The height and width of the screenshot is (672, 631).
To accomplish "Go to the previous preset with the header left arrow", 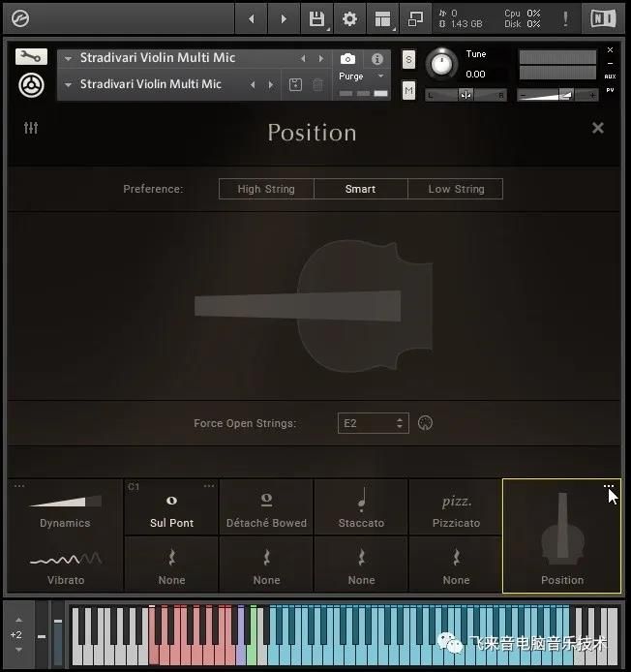I will [252, 18].
